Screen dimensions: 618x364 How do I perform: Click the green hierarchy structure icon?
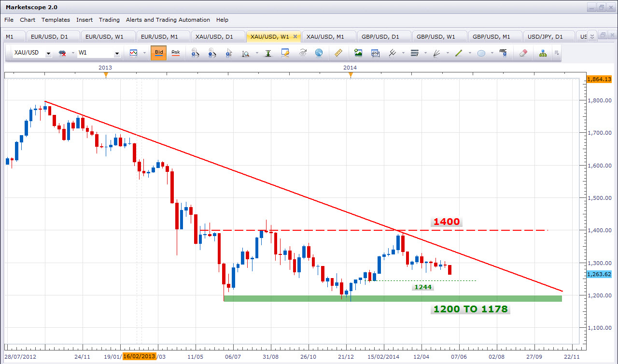[543, 53]
